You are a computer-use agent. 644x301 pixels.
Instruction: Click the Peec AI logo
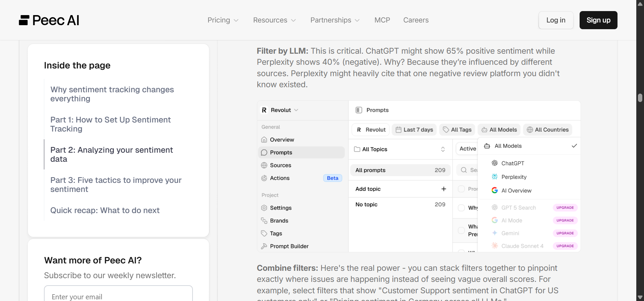(x=49, y=20)
